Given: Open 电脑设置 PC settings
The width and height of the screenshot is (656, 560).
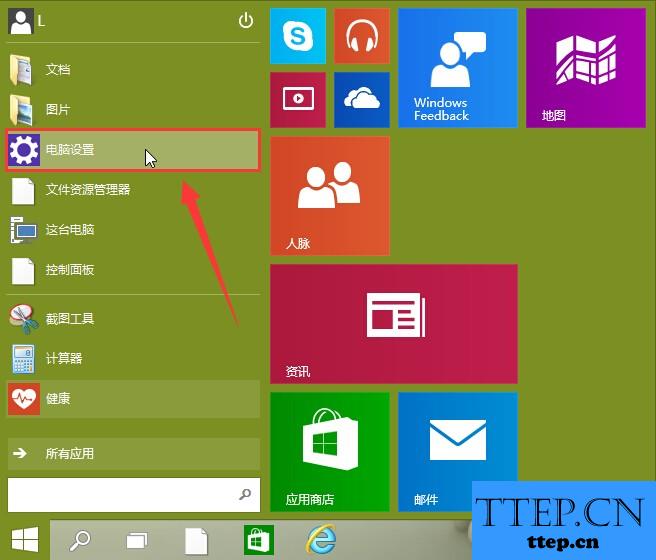Looking at the screenshot, I should click(133, 150).
